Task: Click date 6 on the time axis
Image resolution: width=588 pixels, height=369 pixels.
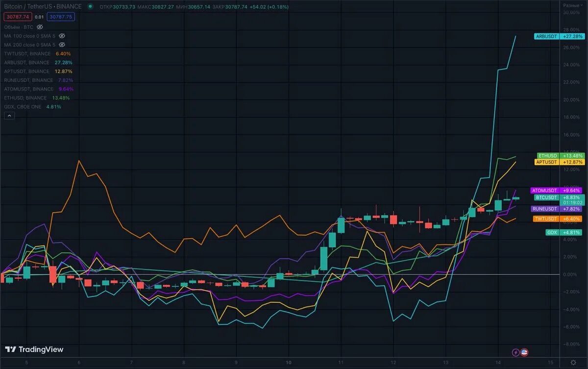Action: (x=79, y=363)
